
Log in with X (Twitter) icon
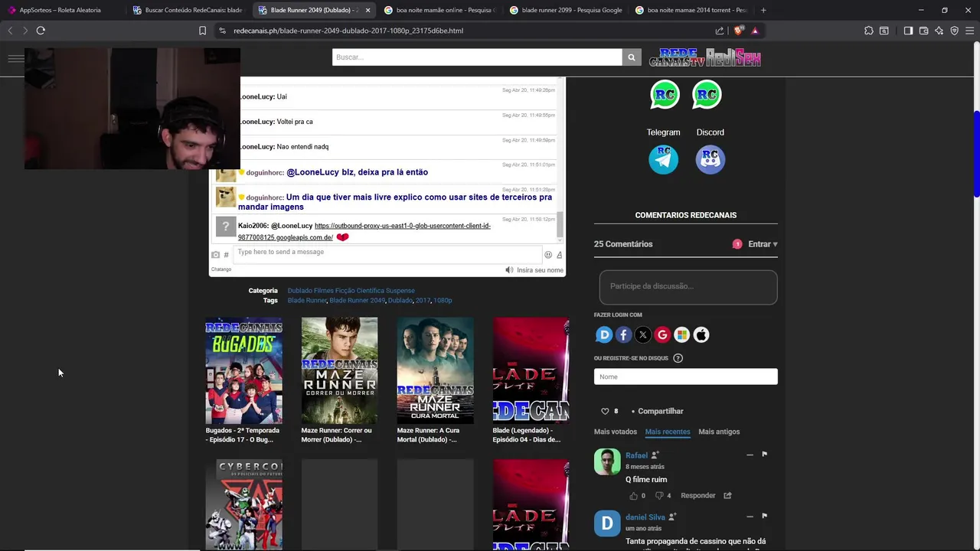point(643,334)
